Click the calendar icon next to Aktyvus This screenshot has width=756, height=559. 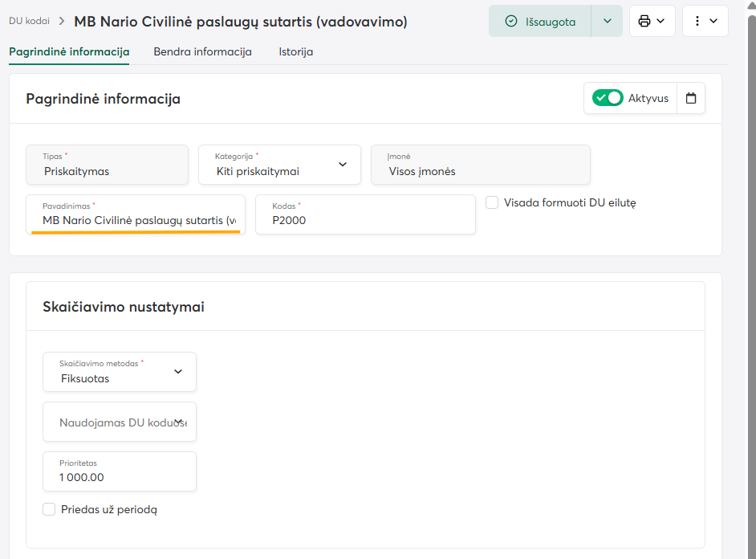(691, 99)
